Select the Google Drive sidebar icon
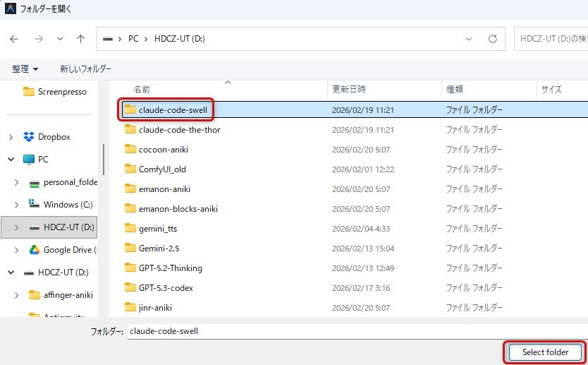This screenshot has height=365, width=588. [x=35, y=250]
